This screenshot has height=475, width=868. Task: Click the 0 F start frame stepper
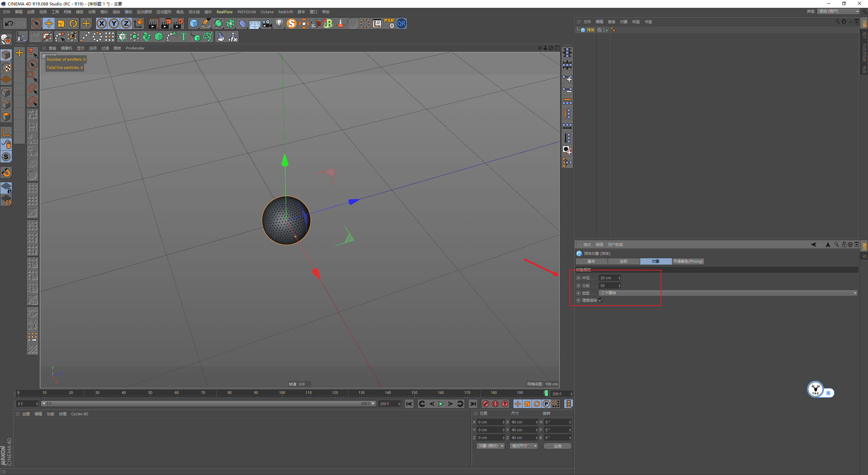(37, 404)
